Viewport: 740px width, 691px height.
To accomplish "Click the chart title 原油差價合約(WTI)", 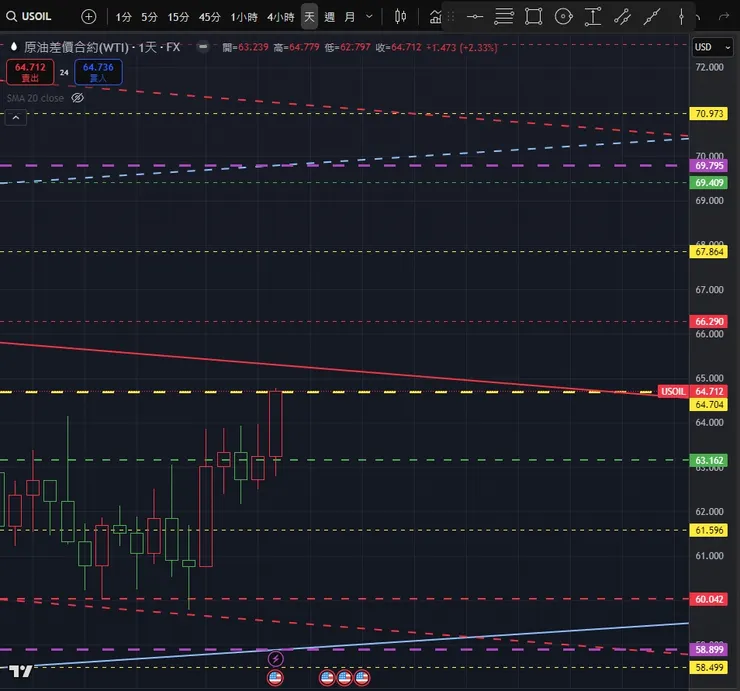I will pyautogui.click(x=76, y=47).
